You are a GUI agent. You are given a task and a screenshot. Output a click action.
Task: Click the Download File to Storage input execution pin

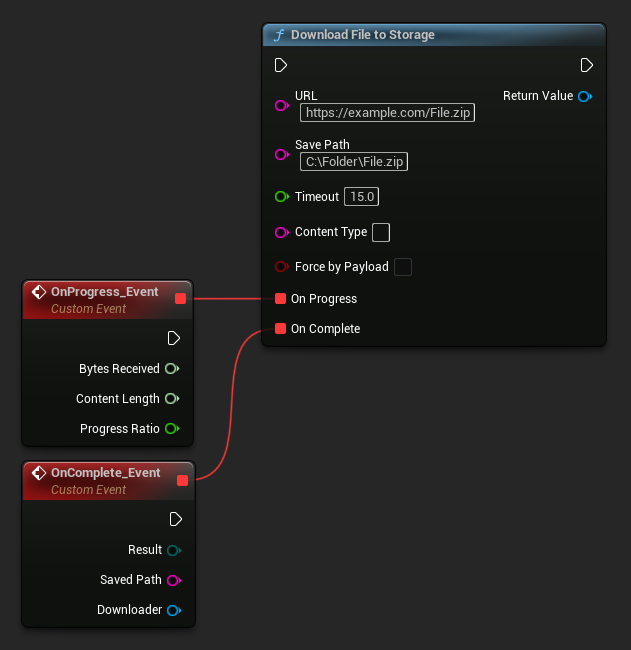point(281,65)
